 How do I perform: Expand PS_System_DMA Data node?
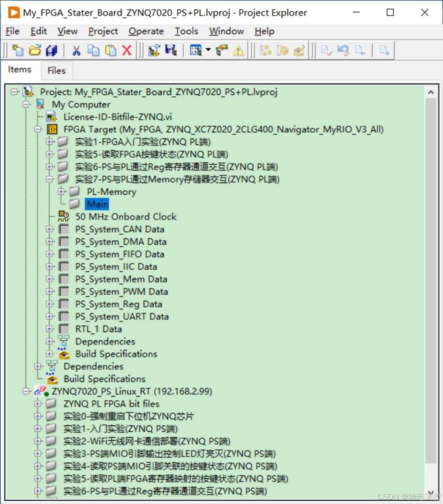click(49, 241)
